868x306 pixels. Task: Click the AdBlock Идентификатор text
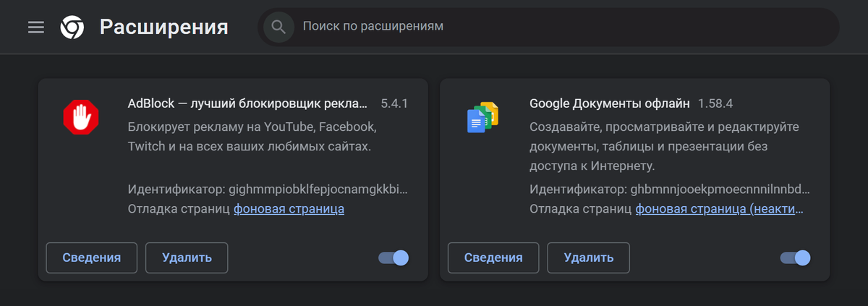tap(268, 190)
